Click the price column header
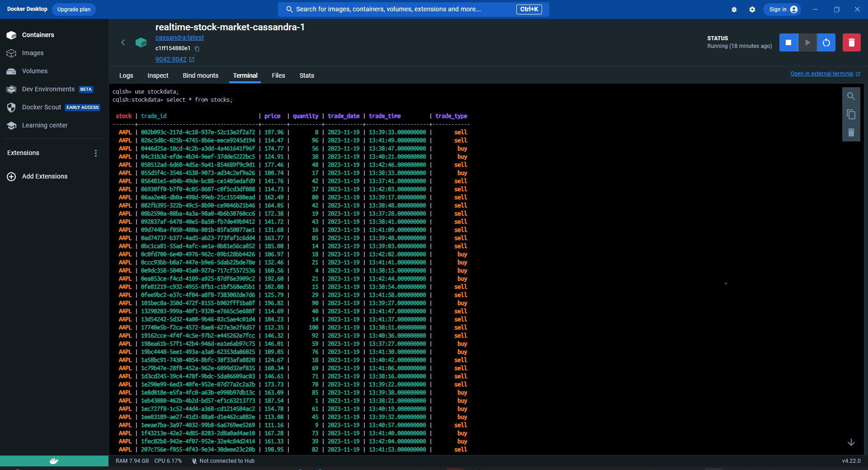Screen dimensions: 868x470 click(x=272, y=116)
